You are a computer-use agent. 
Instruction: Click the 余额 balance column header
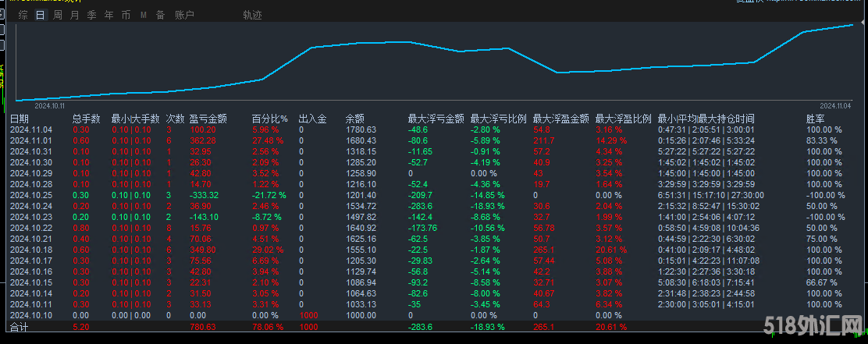point(354,119)
